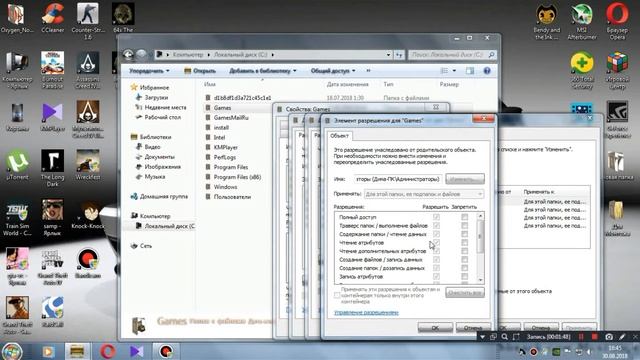Check Deny for Содержание папки / чтение данных

click(x=464, y=234)
